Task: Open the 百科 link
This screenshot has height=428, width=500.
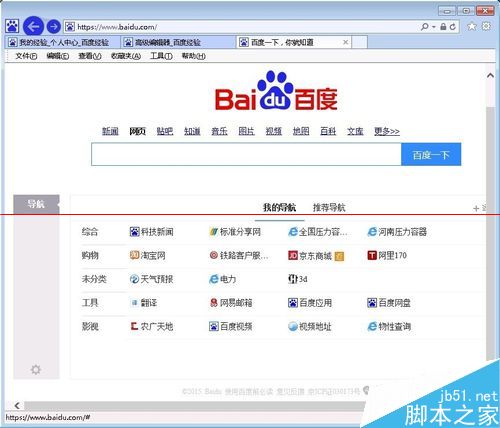Action: tap(328, 131)
